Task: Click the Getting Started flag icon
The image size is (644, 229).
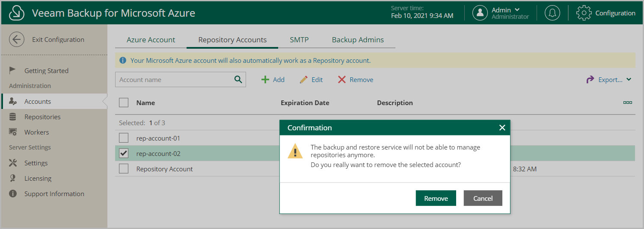Action: click(x=13, y=70)
